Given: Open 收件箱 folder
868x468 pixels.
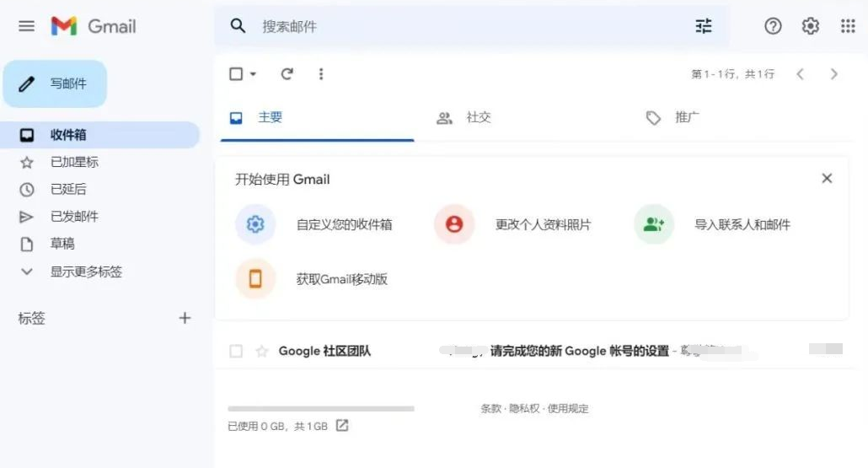Looking at the screenshot, I should (99, 135).
